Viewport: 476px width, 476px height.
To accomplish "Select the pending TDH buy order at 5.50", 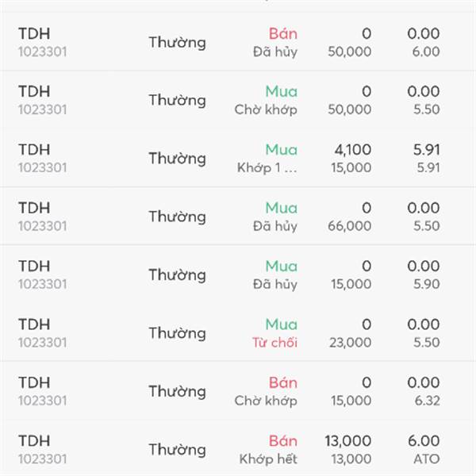I will [x=238, y=100].
